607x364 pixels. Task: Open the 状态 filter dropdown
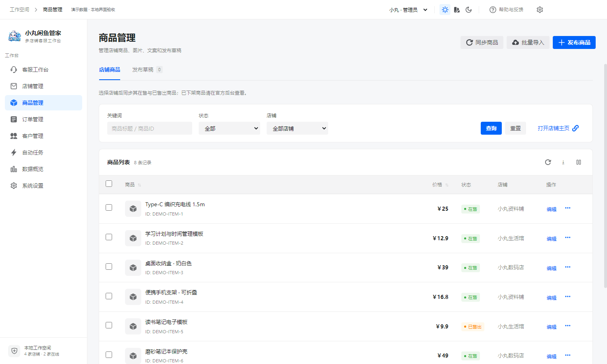click(x=229, y=128)
